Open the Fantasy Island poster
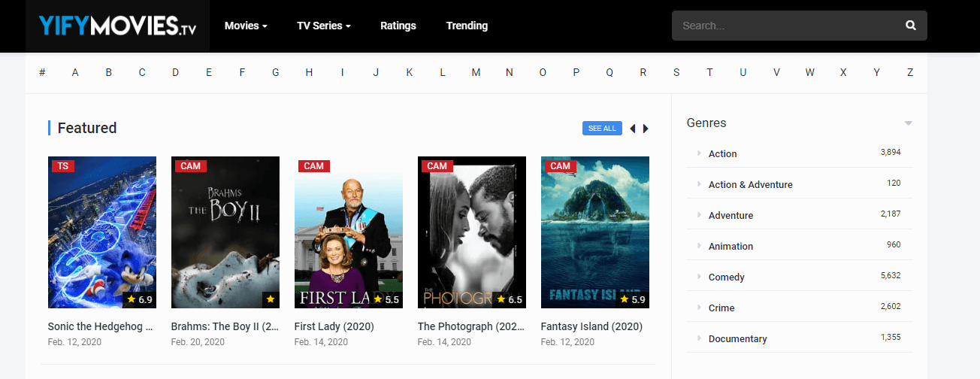Screen dimensions: 980x379 (x=595, y=232)
